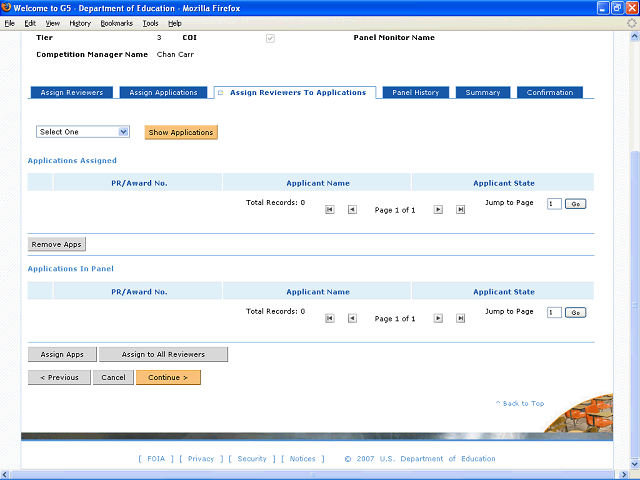This screenshot has width=640, height=480.
Task: Click the Show Applications button
Action: point(181,132)
